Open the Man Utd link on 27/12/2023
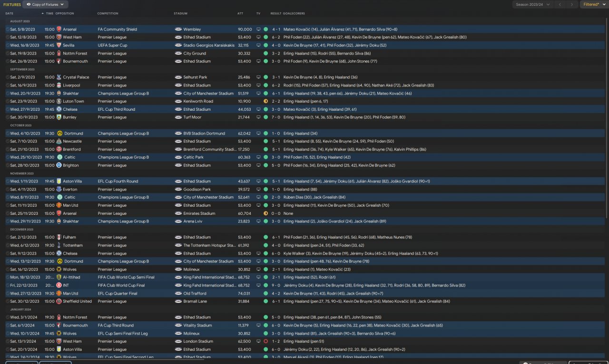609x364 pixels. point(71,293)
